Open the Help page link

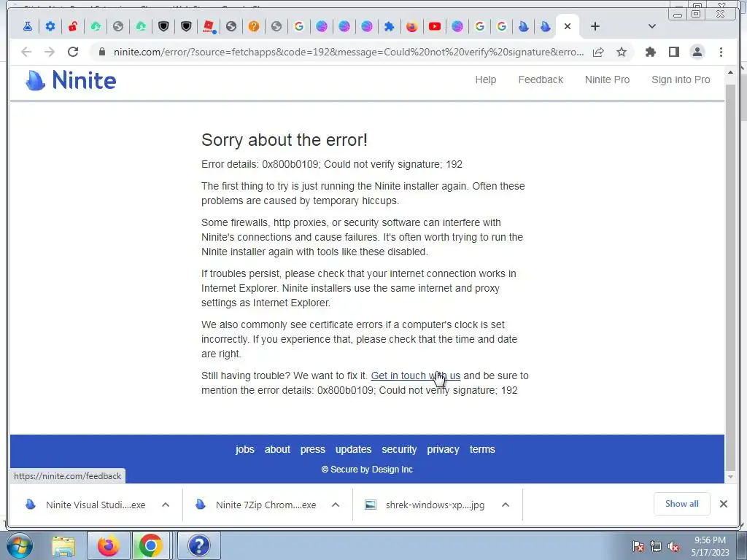pyautogui.click(x=485, y=79)
